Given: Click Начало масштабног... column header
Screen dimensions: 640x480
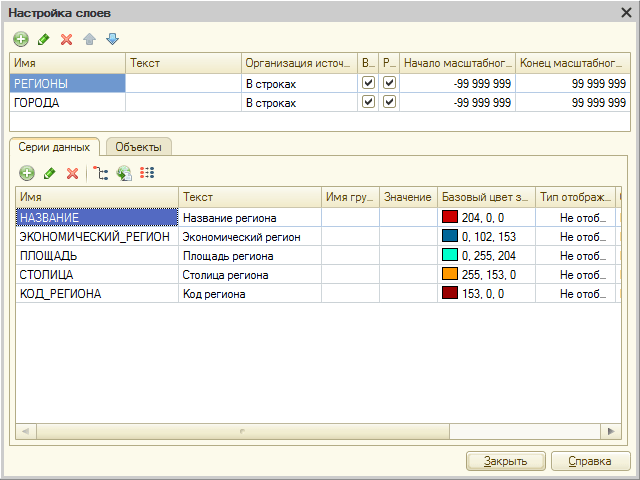Looking at the screenshot, I should coord(458,63).
